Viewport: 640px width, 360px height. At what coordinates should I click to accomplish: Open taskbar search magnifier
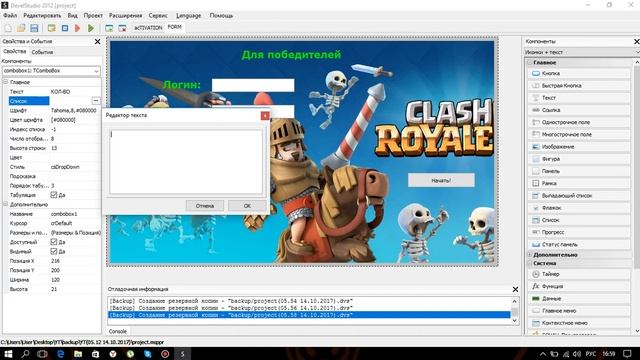pos(25,354)
